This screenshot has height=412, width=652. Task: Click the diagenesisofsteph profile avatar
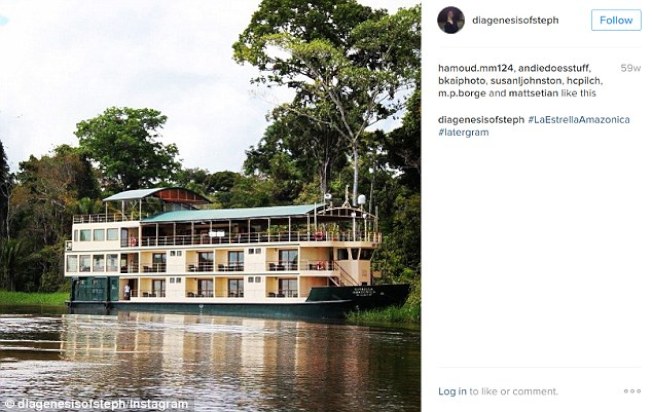coord(451,20)
